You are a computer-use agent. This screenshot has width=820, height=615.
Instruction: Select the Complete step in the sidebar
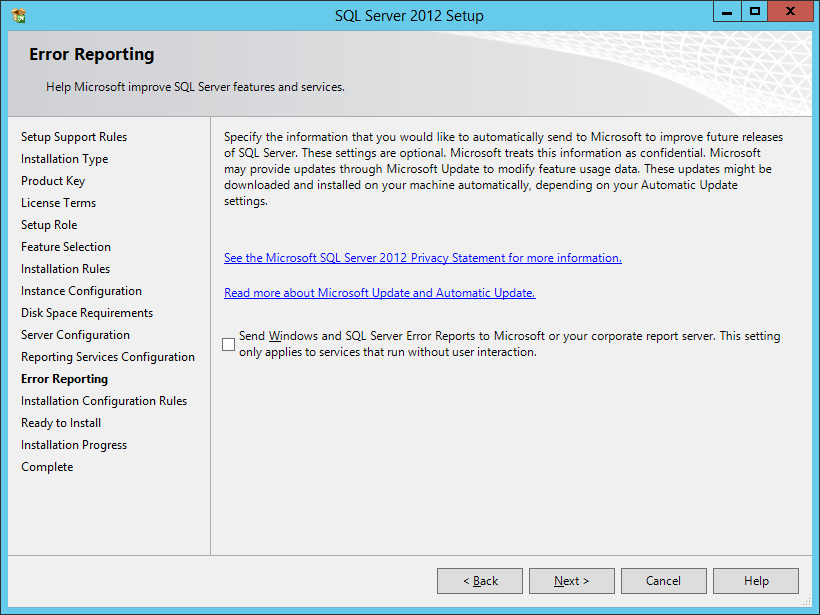coord(46,466)
